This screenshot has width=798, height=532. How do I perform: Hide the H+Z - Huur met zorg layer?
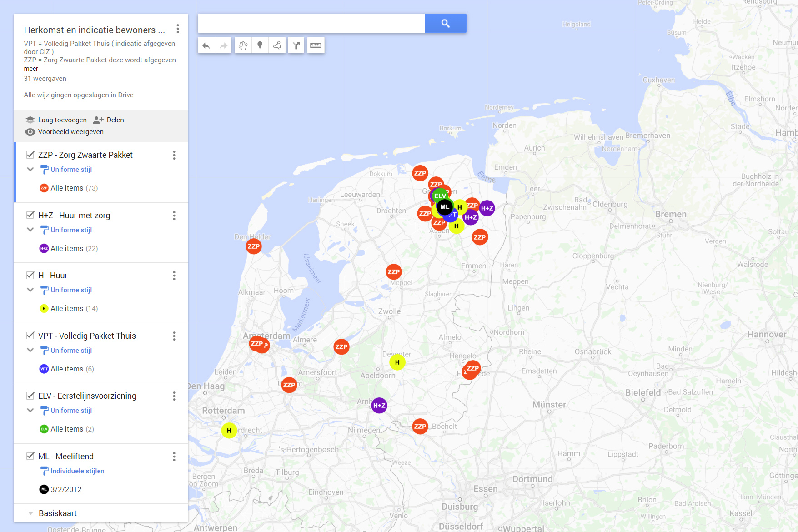(x=30, y=215)
